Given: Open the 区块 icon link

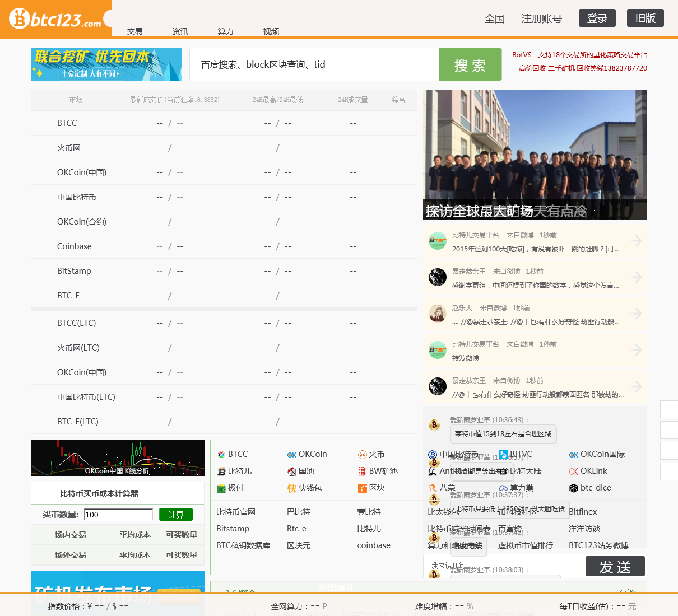Looking at the screenshot, I should 371,488.
